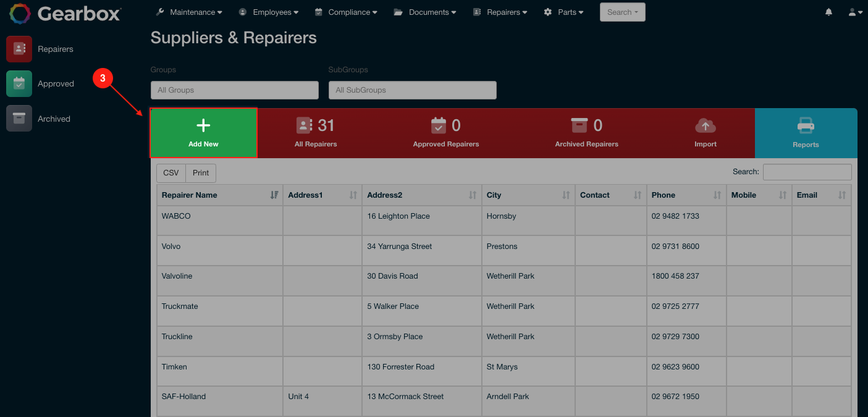868x417 pixels.
Task: Open the Approved sidebar icon
Action: coord(19,83)
